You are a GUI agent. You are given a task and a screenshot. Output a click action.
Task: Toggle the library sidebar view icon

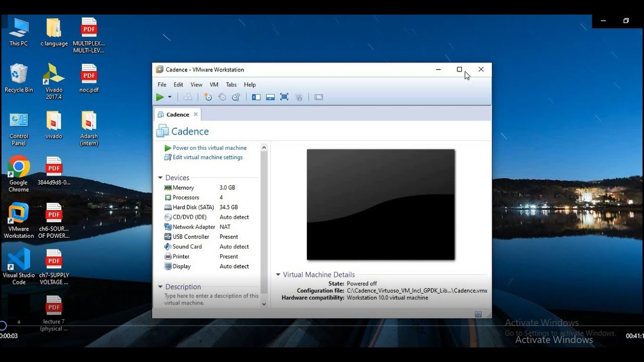pyautogui.click(x=256, y=97)
